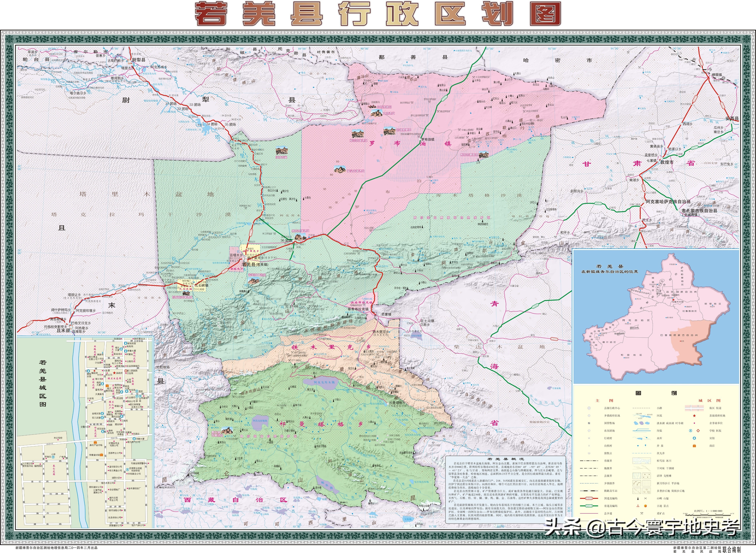756x553 pixels.
Task: Click the orange 商店 shop legend icon
Action: 694,446
